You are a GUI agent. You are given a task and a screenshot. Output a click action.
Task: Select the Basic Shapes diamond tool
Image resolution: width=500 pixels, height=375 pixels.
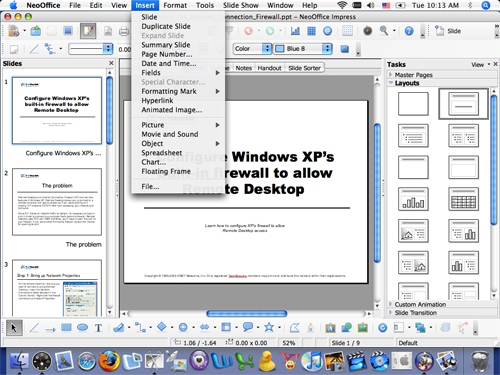[x=162, y=327]
